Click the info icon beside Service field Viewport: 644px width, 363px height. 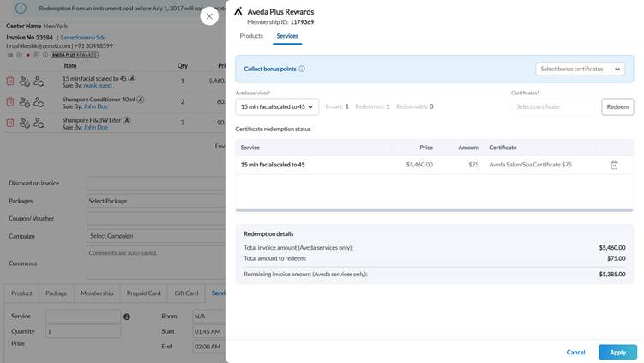tap(127, 317)
